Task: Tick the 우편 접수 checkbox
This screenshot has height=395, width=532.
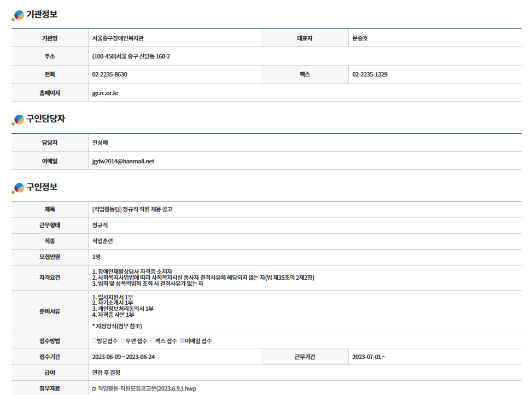Action: coord(124,341)
